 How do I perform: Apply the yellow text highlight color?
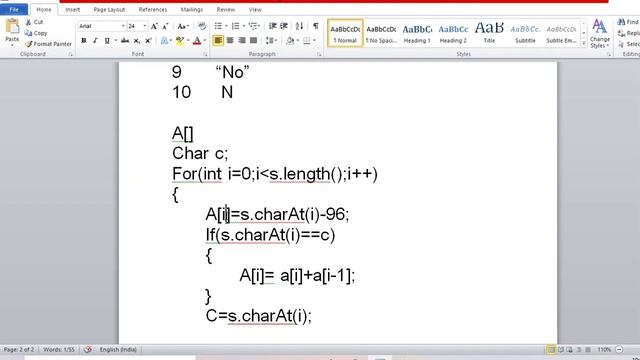click(180, 40)
